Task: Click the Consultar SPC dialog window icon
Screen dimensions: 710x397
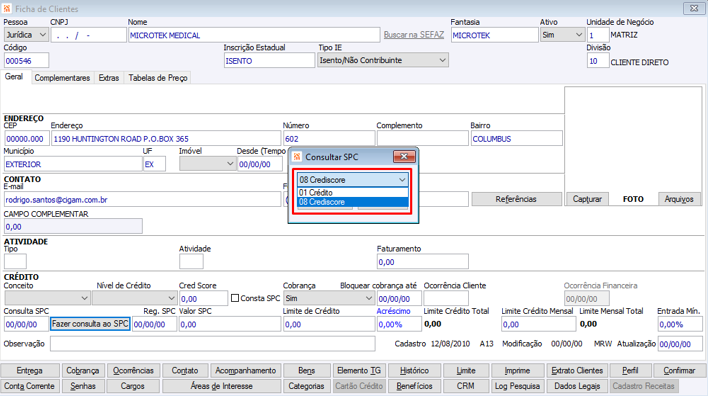Action: [x=297, y=157]
